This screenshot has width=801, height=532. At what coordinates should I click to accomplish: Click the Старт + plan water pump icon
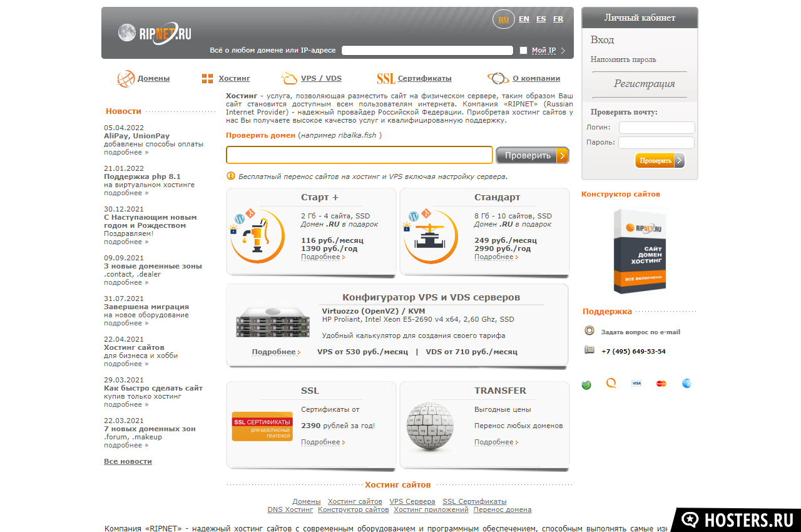pos(257,235)
